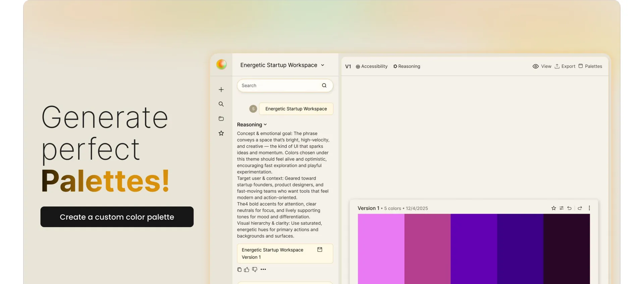Switch to the Accessibility tab
644x284 pixels.
(372, 66)
